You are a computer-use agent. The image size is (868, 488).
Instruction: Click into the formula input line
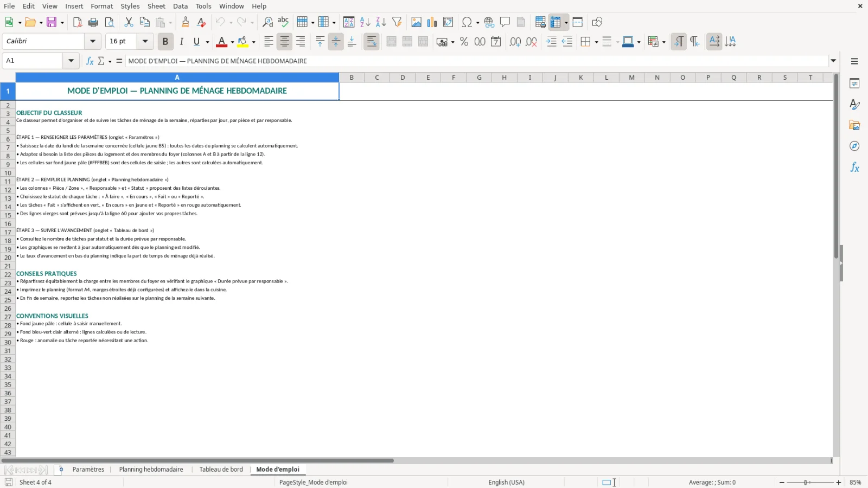(x=476, y=61)
